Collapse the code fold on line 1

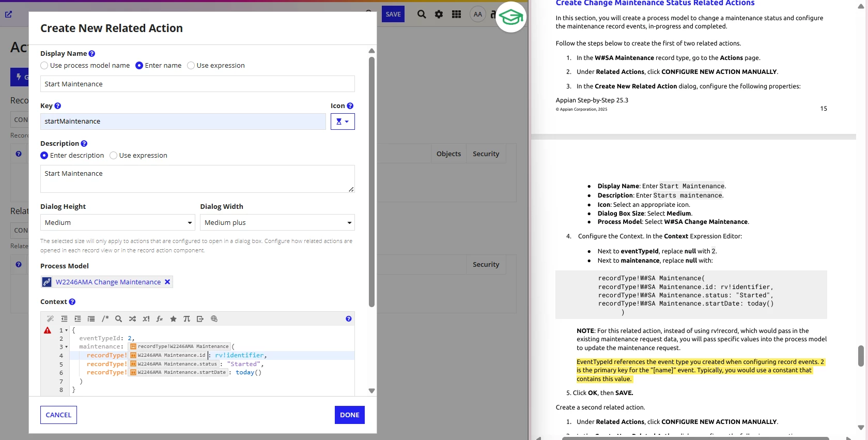coord(67,330)
